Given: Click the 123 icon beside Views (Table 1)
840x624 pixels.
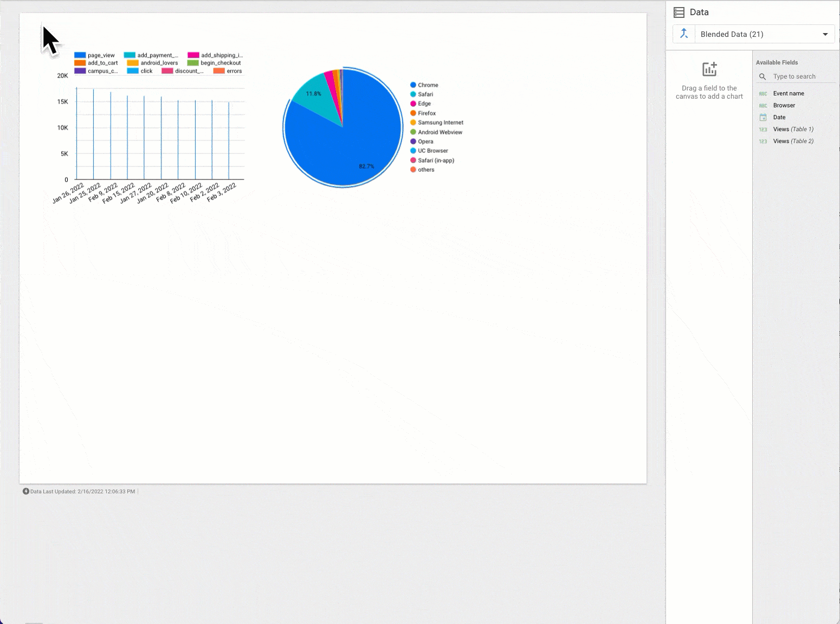Looking at the screenshot, I should pos(763,129).
